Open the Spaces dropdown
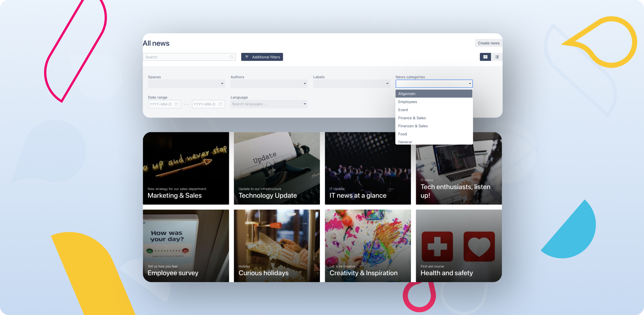644x315 pixels. coord(187,84)
